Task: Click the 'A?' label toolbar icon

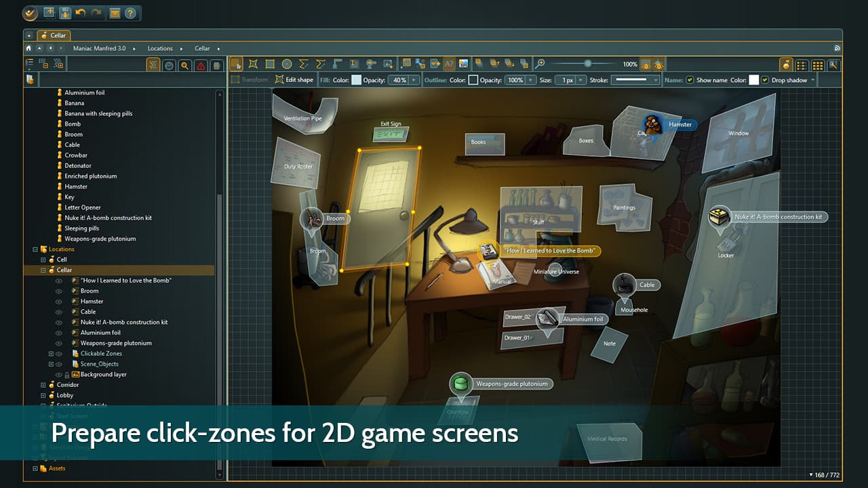Action: [449, 64]
